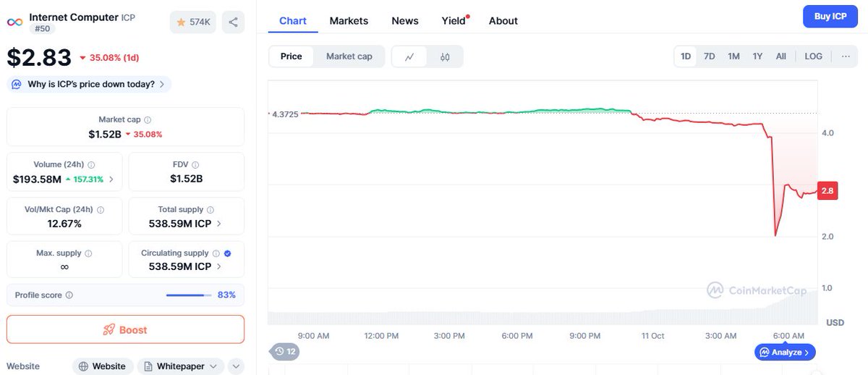Toggle LOG scale on chart
Screen dimensions: 868x375
click(x=814, y=56)
